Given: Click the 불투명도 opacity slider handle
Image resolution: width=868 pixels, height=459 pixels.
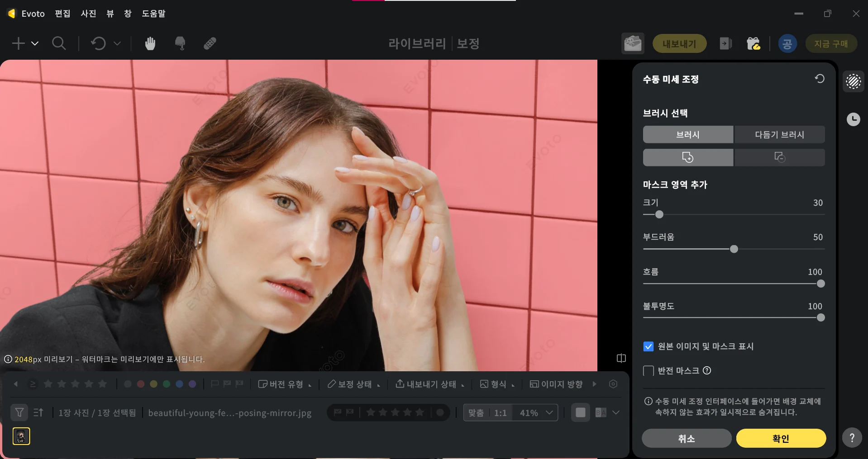Looking at the screenshot, I should pos(820,317).
